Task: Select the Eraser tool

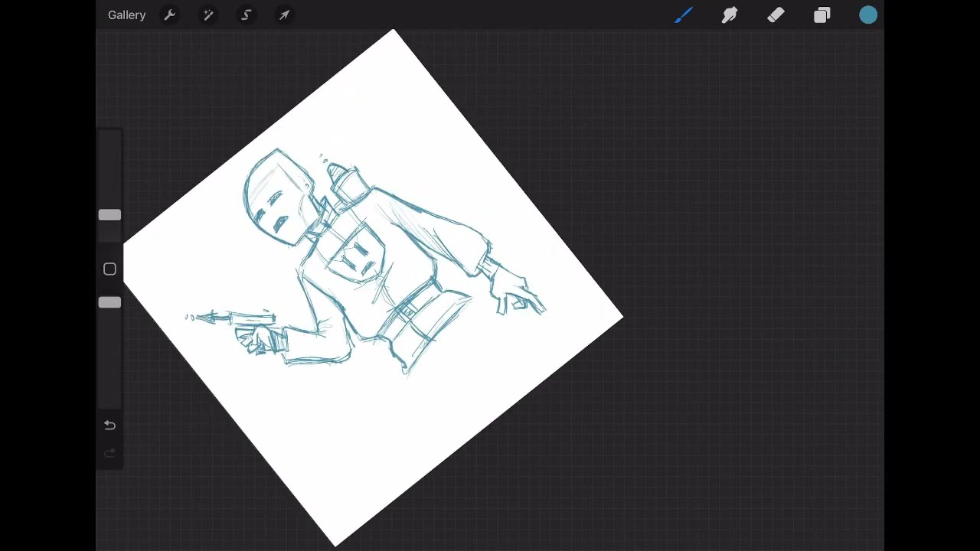Action: coord(776,15)
